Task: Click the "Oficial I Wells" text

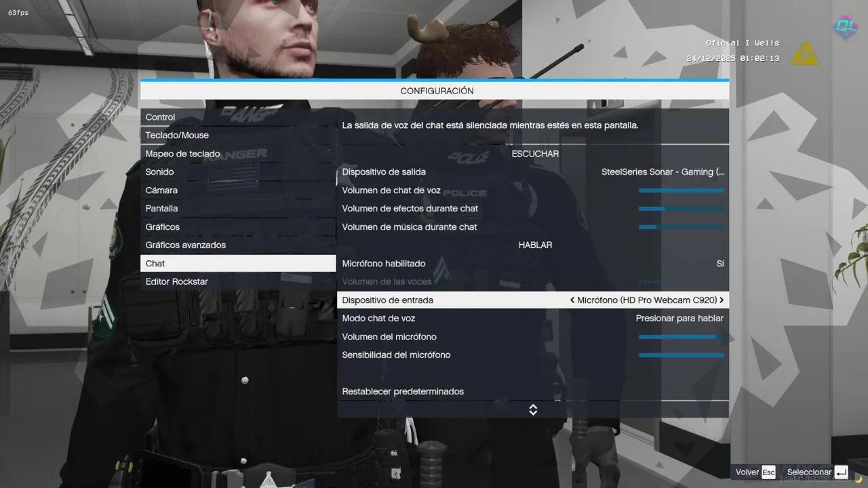Action: pos(743,43)
